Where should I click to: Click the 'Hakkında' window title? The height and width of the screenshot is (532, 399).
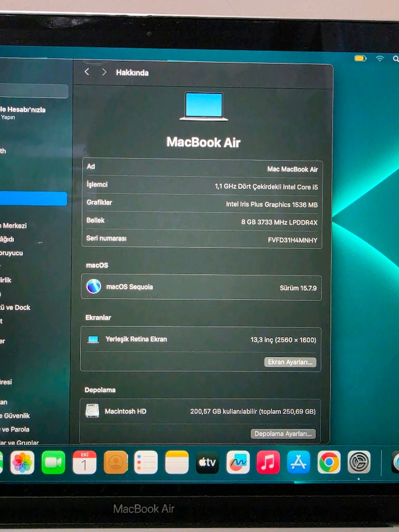point(132,73)
